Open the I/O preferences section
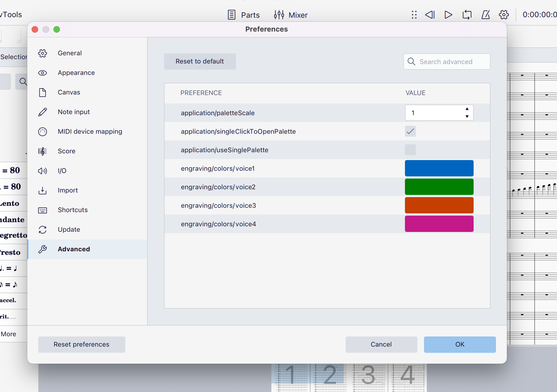This screenshot has width=557, height=392. point(62,171)
